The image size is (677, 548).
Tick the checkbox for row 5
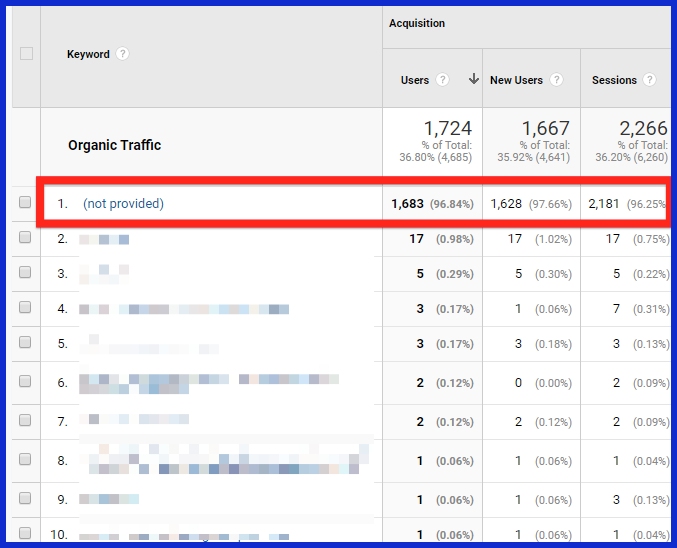(26, 345)
